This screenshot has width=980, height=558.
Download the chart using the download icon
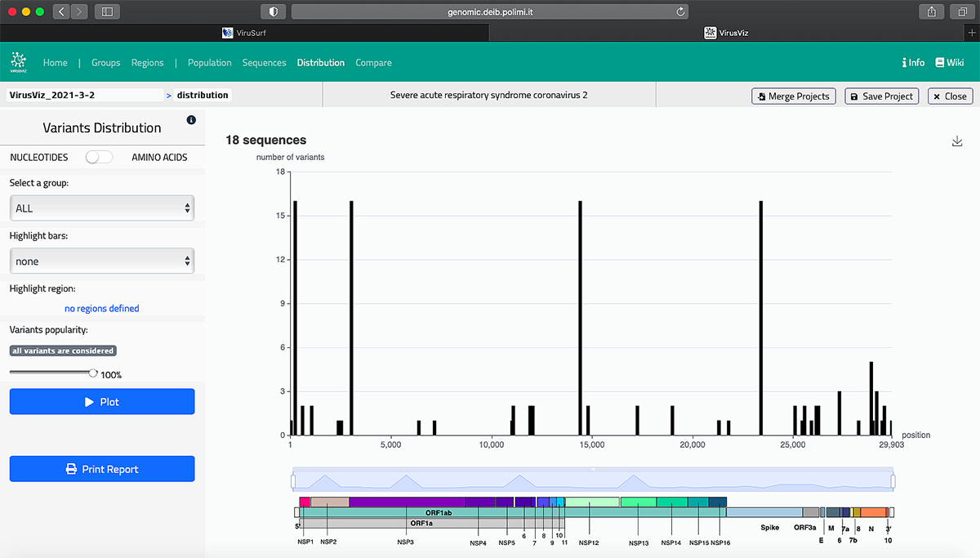[957, 141]
